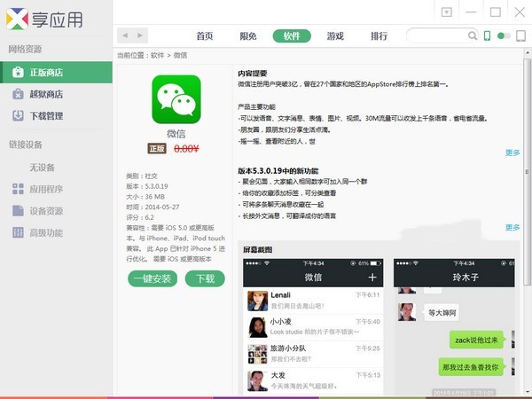Switch to the 游戏 tab
Viewport: 532px width, 399px height.
coord(335,36)
